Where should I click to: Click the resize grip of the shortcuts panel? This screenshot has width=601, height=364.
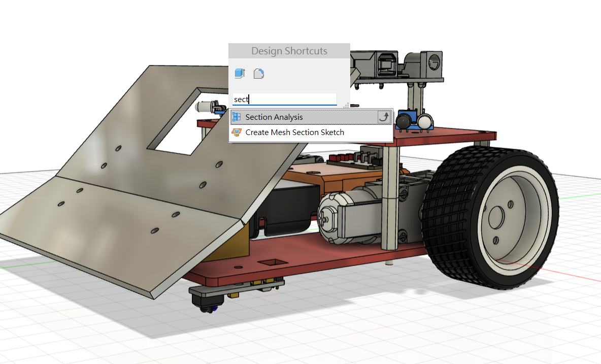tap(346, 106)
